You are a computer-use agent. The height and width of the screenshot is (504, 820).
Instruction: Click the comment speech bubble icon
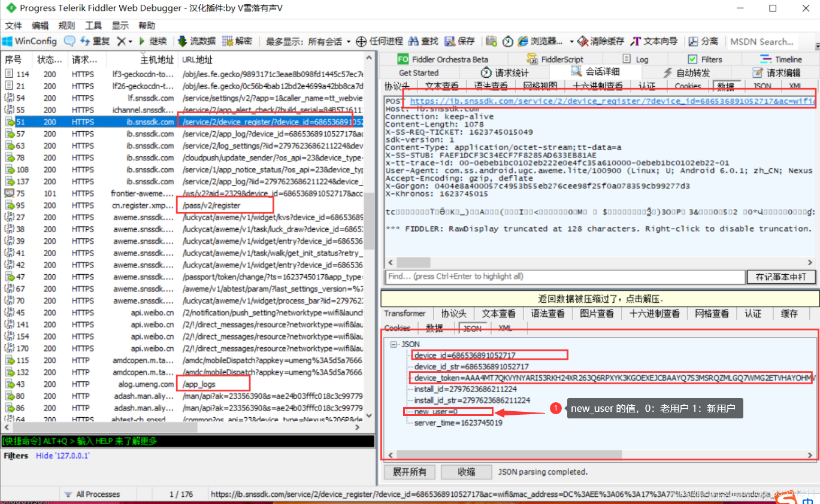pos(70,41)
